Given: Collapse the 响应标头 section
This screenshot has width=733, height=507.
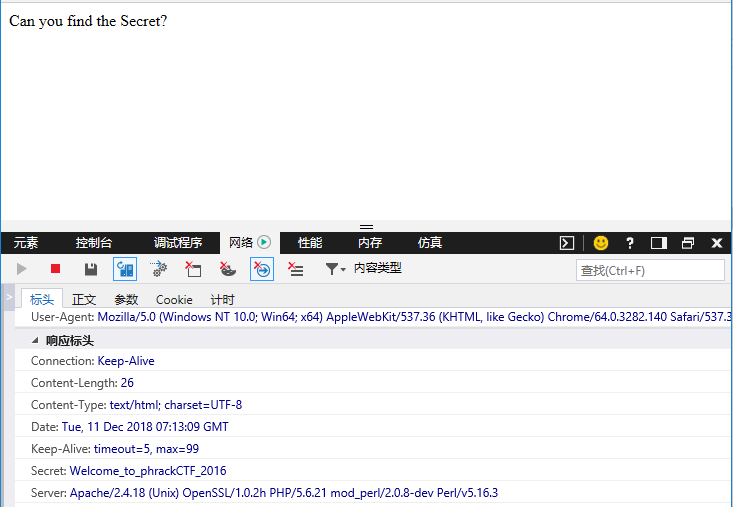Looking at the screenshot, I should pos(35,340).
